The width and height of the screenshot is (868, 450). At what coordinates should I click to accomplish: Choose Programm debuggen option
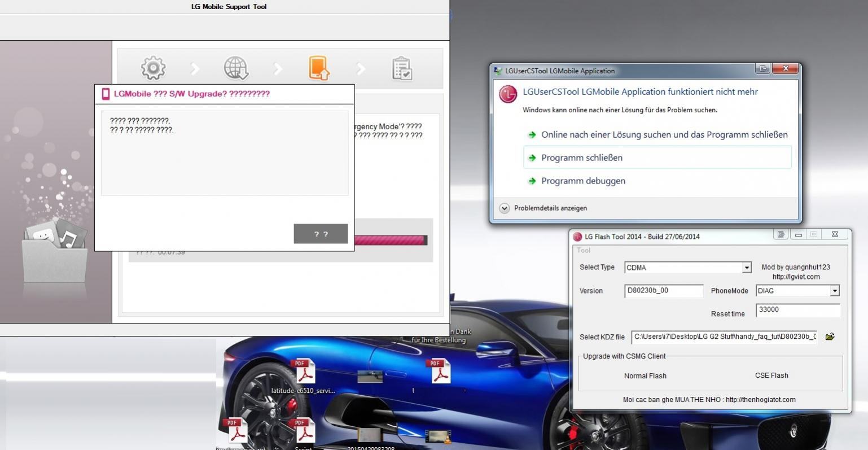pos(657,181)
